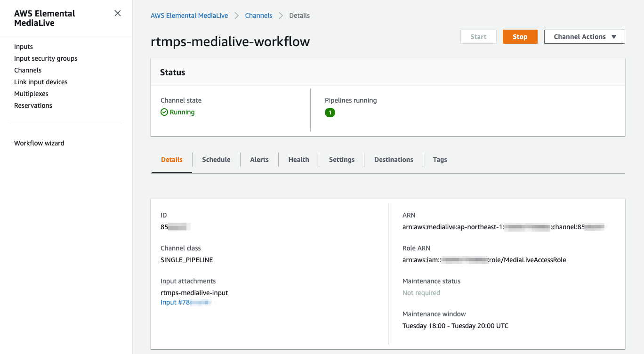Click the Status panel heading
Image resolution: width=644 pixels, height=354 pixels.
173,72
